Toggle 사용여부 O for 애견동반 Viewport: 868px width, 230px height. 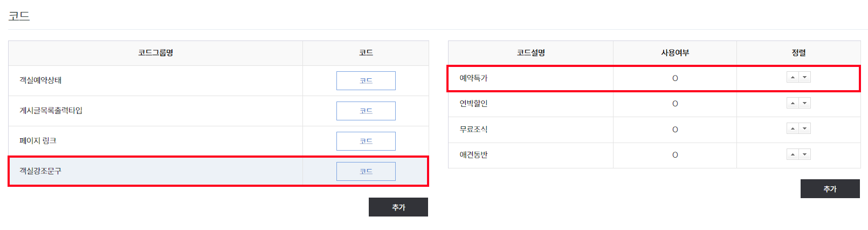click(675, 155)
